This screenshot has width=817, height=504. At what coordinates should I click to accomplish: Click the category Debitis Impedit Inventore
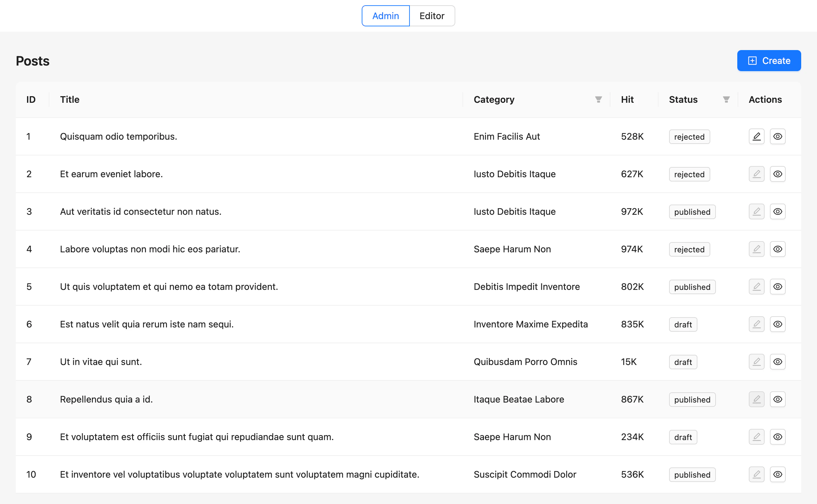tap(527, 287)
